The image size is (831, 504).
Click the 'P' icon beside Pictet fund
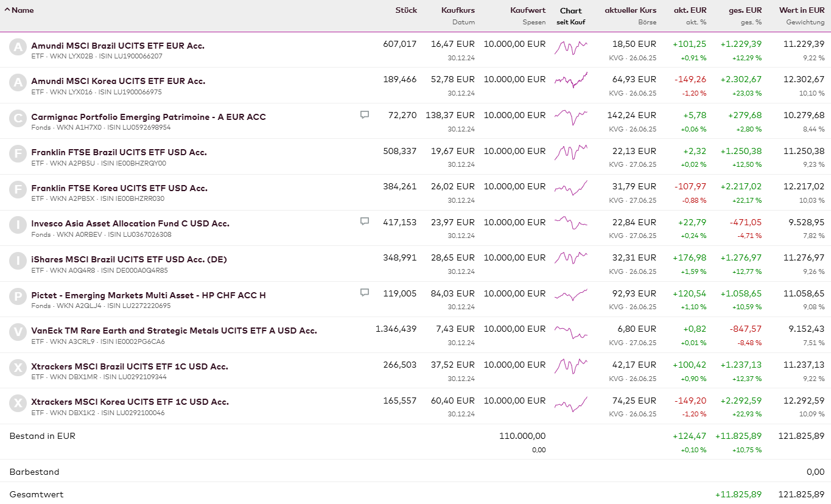pyautogui.click(x=18, y=297)
